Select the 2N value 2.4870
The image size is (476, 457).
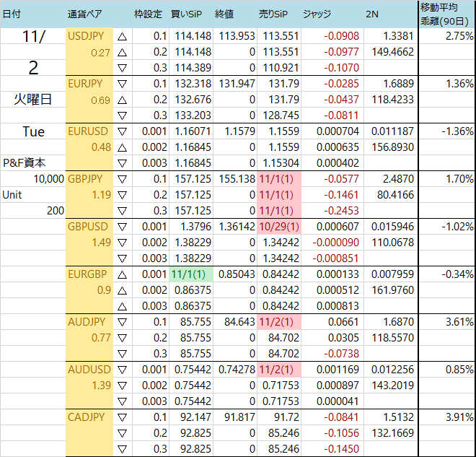pyautogui.click(x=399, y=179)
